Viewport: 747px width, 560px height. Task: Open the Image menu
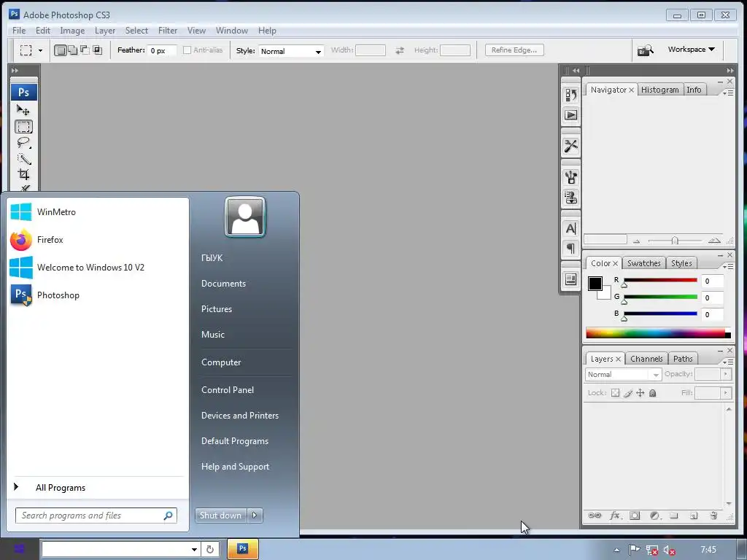pos(72,31)
